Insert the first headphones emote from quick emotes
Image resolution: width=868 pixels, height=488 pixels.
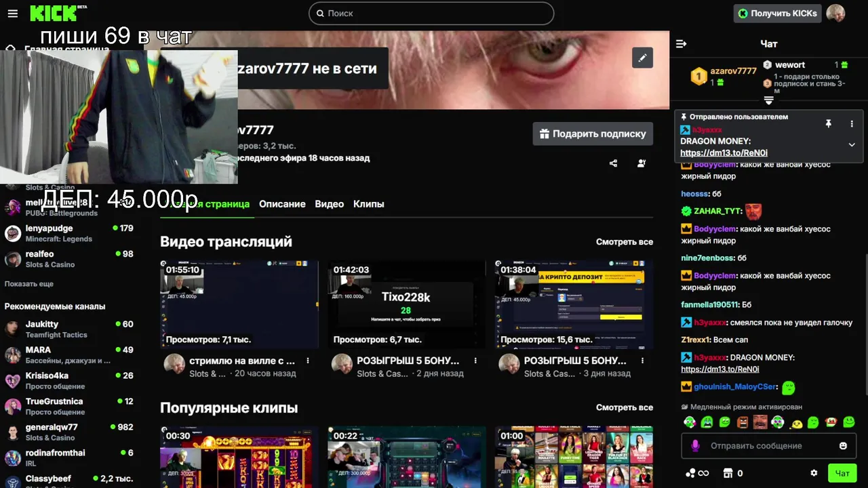coord(689,422)
